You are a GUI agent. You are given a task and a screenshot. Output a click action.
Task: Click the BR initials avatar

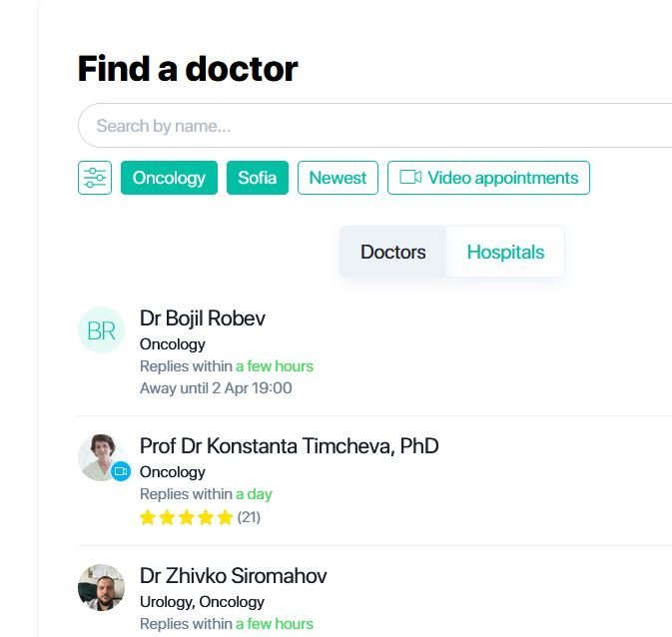click(x=101, y=330)
